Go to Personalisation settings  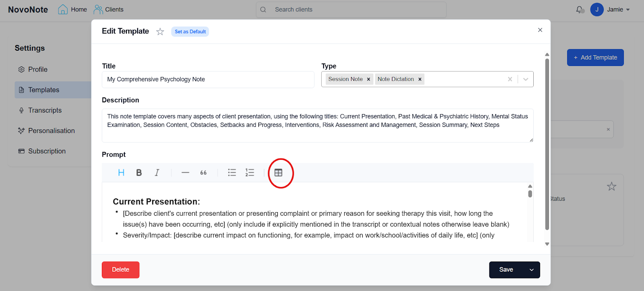tap(51, 131)
